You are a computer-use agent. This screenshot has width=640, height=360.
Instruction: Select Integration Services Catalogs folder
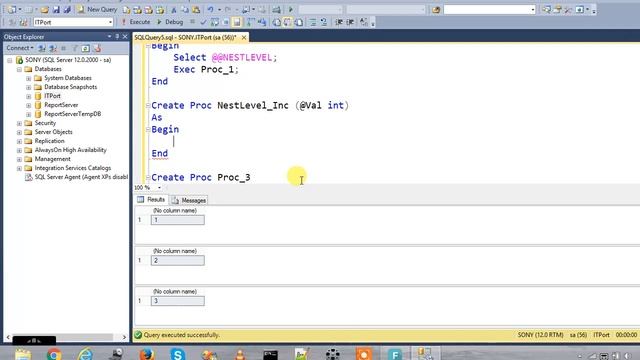73,168
